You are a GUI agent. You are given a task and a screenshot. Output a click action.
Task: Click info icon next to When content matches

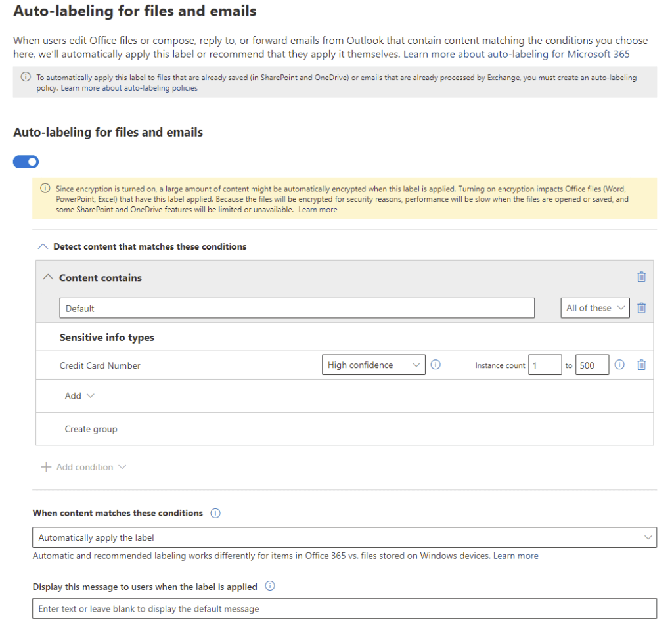tap(215, 513)
